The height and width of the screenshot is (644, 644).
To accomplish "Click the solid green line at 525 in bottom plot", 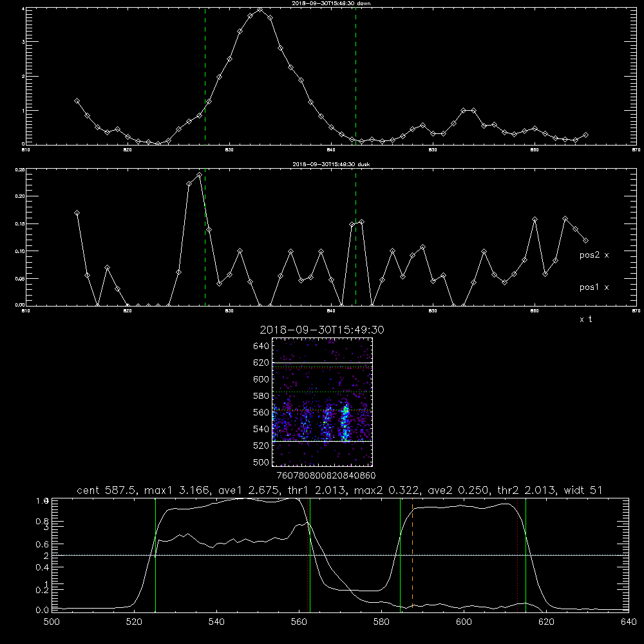I will pyautogui.click(x=156, y=555).
